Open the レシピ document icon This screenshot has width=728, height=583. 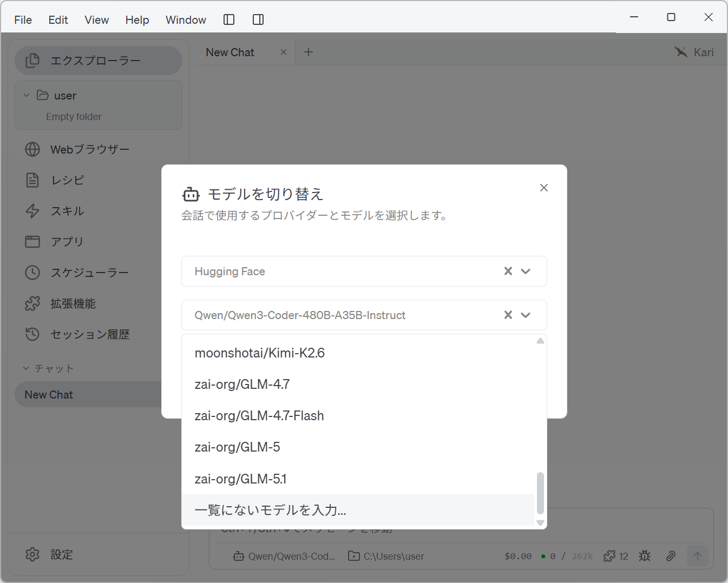[x=32, y=180]
